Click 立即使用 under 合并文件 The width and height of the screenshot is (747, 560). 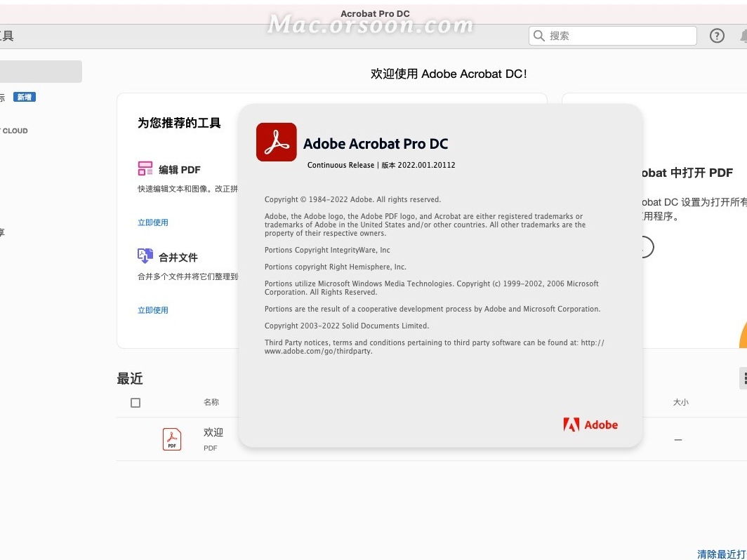153,309
